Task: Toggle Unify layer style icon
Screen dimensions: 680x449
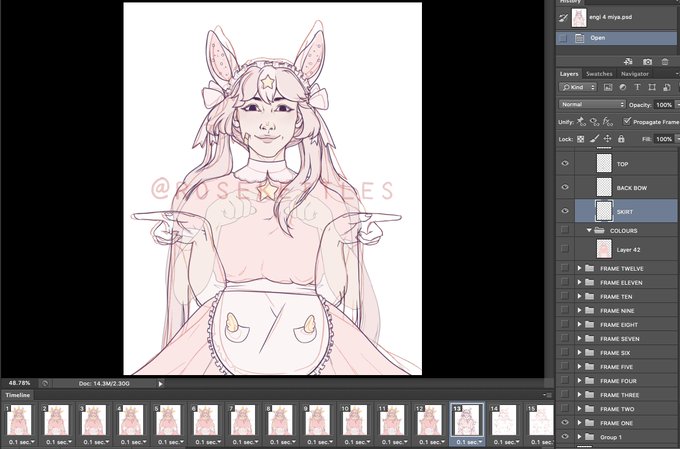Action: (x=608, y=122)
